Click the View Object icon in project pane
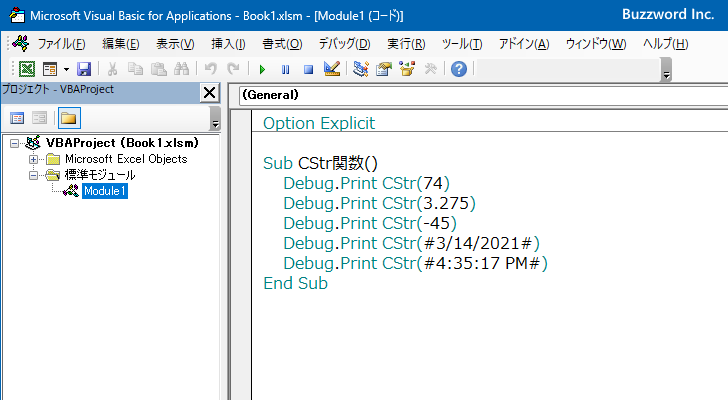This screenshot has width=728, height=400. [39, 118]
